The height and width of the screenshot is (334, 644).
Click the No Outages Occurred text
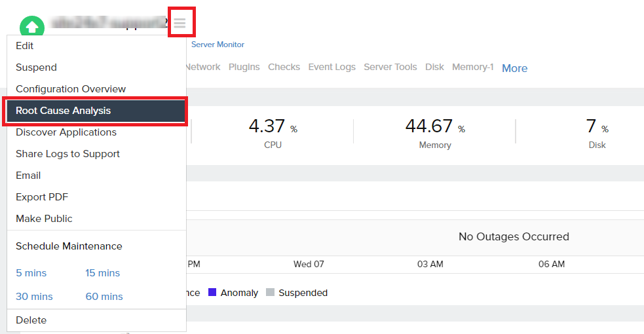point(514,237)
